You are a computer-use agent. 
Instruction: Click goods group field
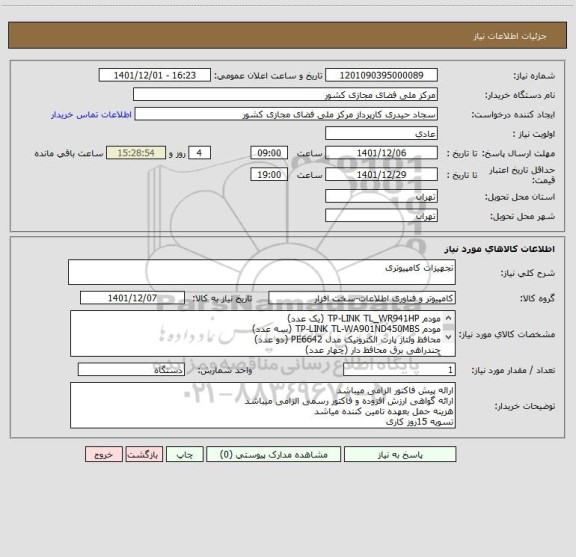click(362, 298)
